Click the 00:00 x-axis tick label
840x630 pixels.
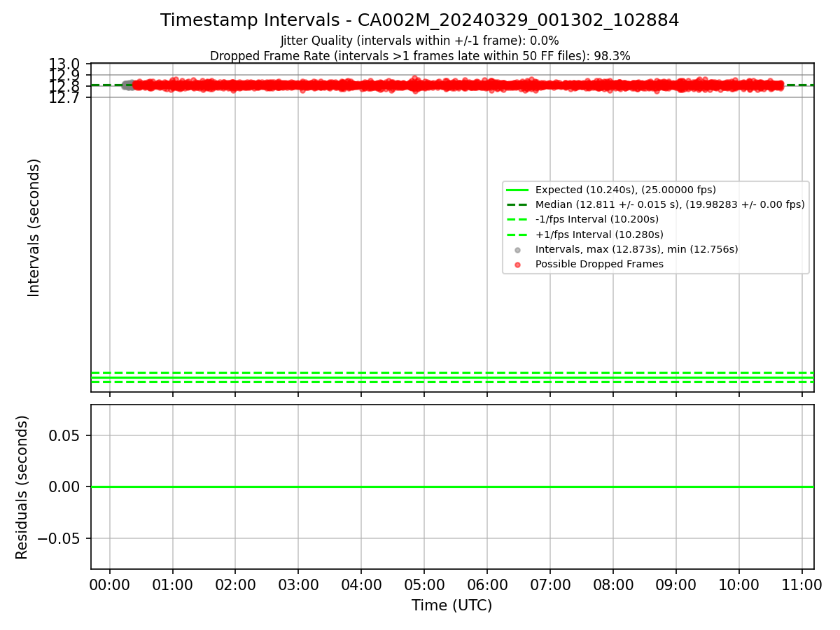click(x=110, y=584)
